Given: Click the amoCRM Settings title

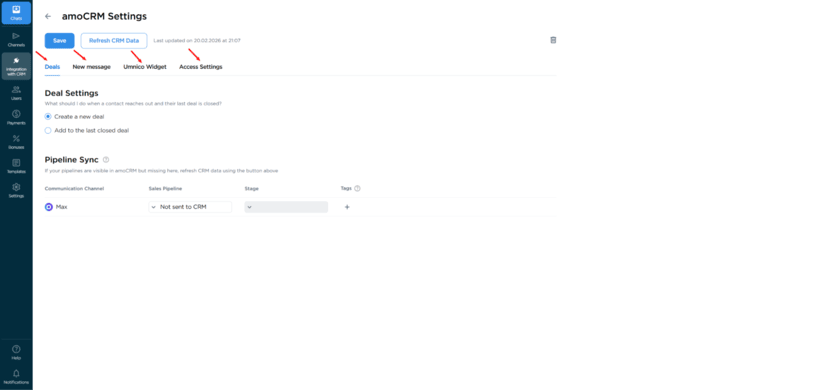Looking at the screenshot, I should coord(104,16).
